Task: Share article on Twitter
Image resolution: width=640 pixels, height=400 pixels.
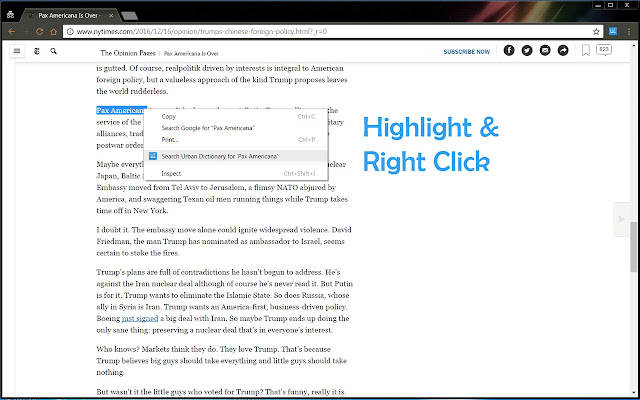Action: pyautogui.click(x=527, y=50)
